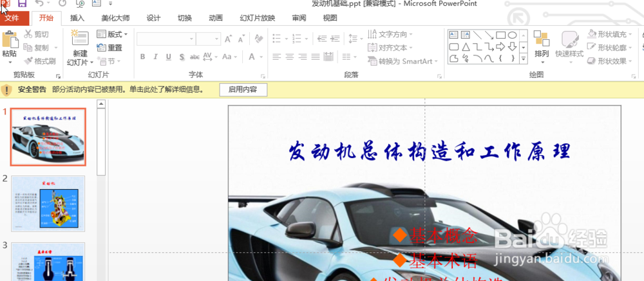Click the security warning details message
This screenshot has width=644, height=281.
pos(128,89)
